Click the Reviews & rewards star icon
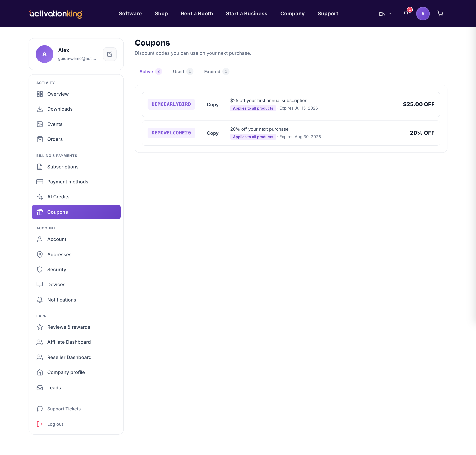The image size is (476, 455). 40,327
